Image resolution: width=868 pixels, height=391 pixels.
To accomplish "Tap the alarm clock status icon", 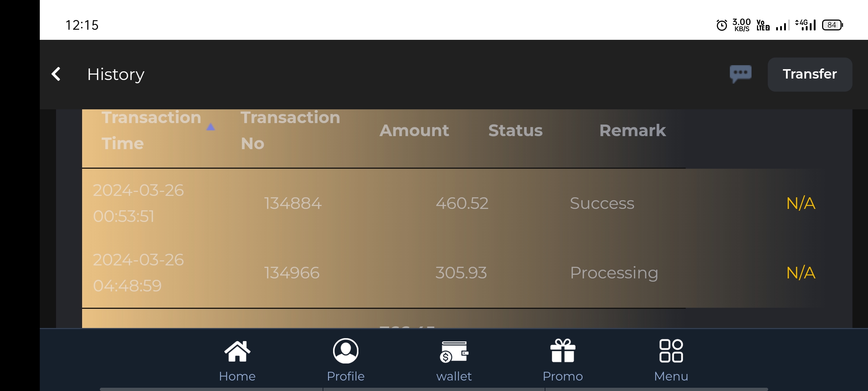I will (722, 25).
